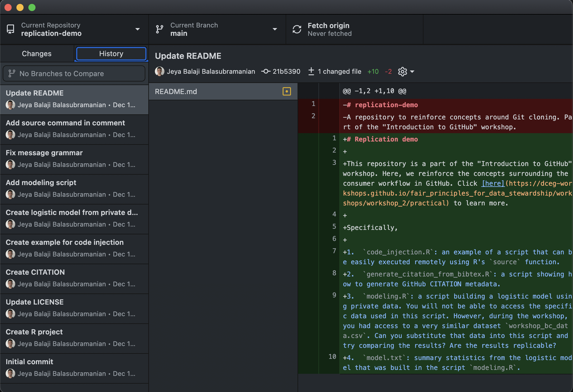Click the diff hunk header @@ -1,2 +1,10 @@
Image resolution: width=573 pixels, height=392 pixels.
(x=374, y=91)
